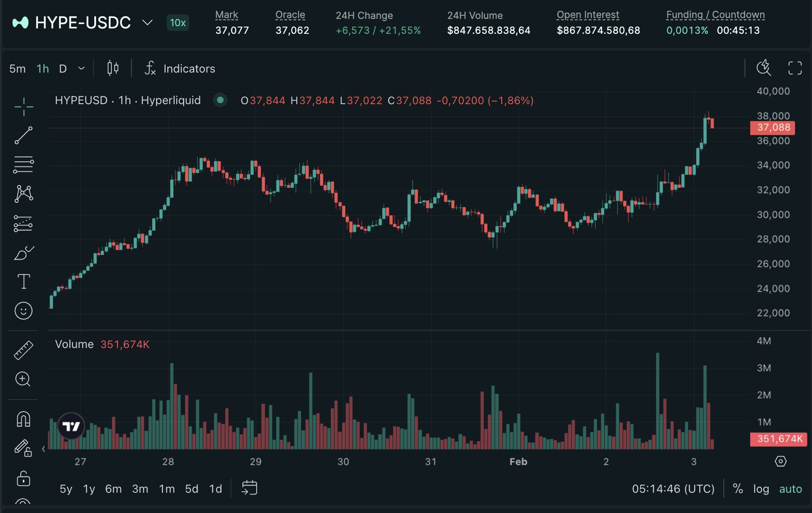Expand the HYPE-USDC pair dropdown
This screenshot has width=812, height=513.
click(x=147, y=23)
